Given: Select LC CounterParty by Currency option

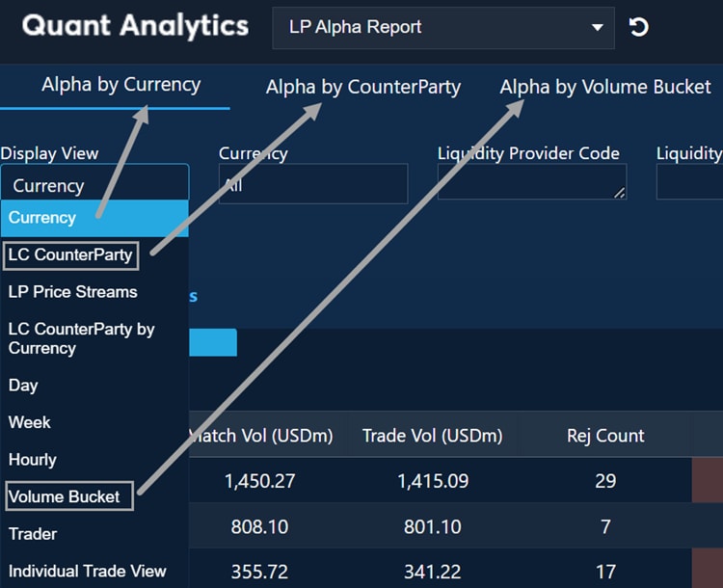Looking at the screenshot, I should coord(81,338).
